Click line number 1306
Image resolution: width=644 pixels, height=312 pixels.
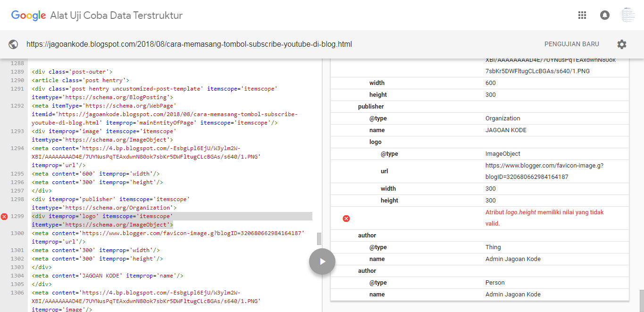pyautogui.click(x=17, y=293)
